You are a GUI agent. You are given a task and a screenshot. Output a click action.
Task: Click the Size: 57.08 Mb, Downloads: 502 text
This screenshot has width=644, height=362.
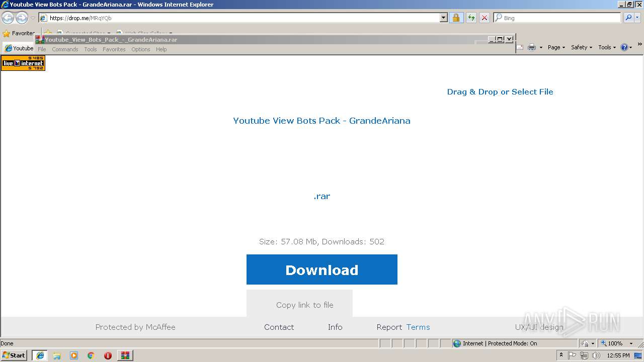pos(321,241)
